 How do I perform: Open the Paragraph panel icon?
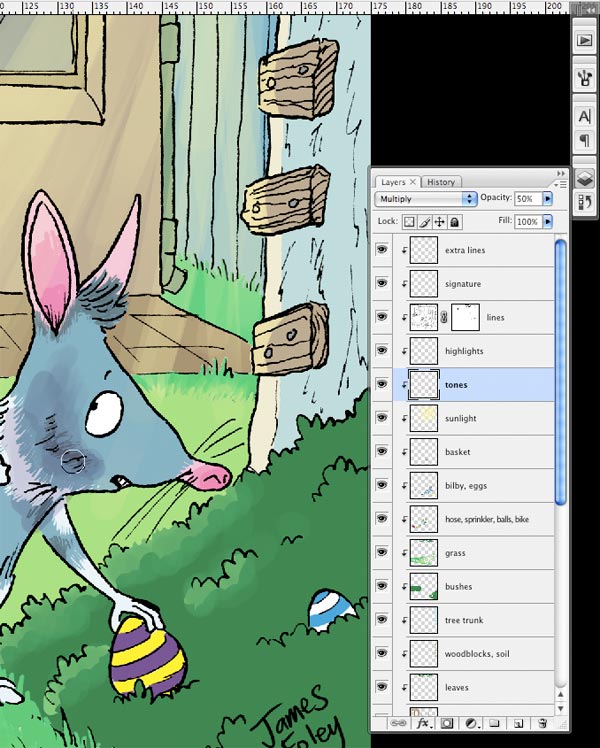(x=585, y=140)
